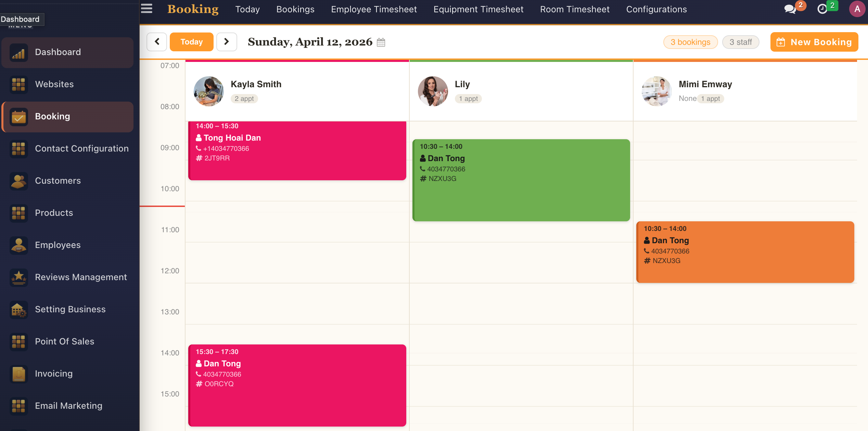Open the Configurations menu
The height and width of the screenshot is (431, 868).
(x=656, y=9)
